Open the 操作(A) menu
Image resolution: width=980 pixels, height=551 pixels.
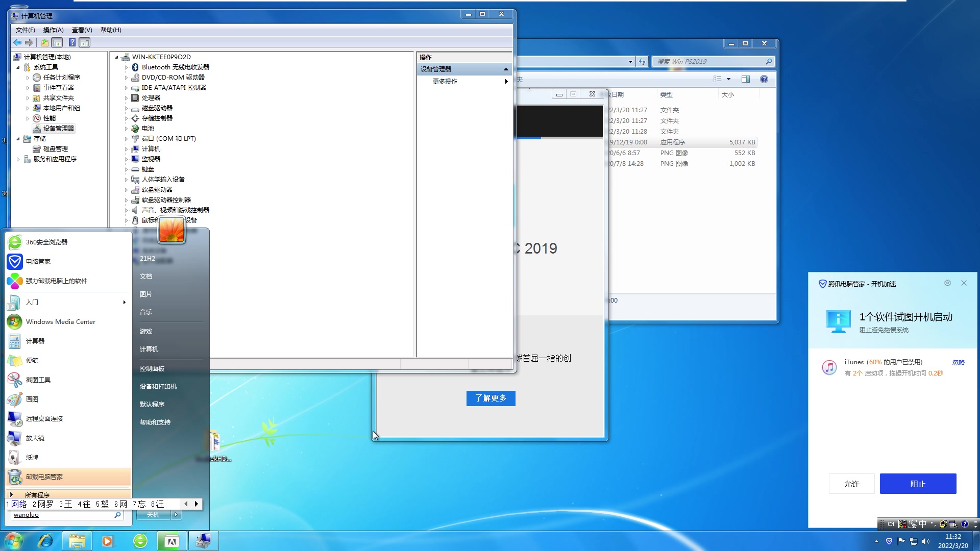53,30
